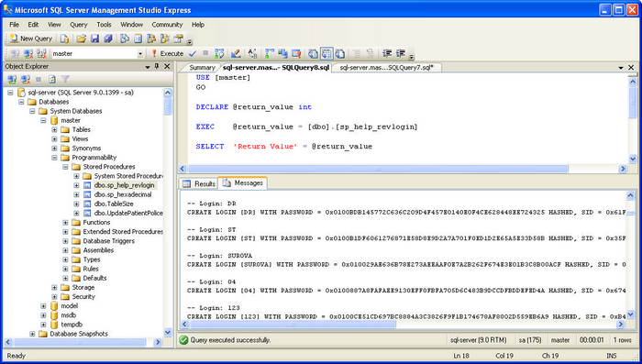
Task: Open the Template Explorer icon
Action: 165,39
